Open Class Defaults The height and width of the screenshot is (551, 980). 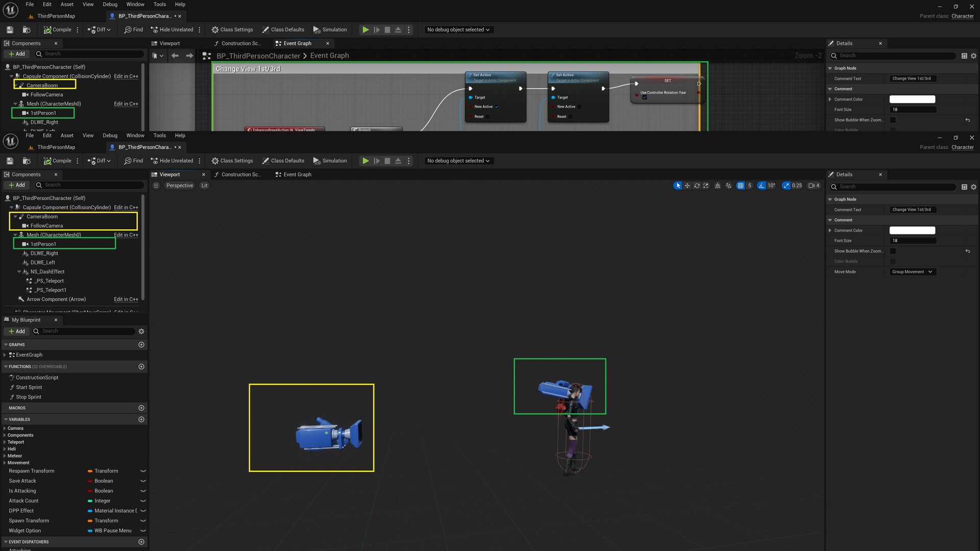click(x=283, y=161)
